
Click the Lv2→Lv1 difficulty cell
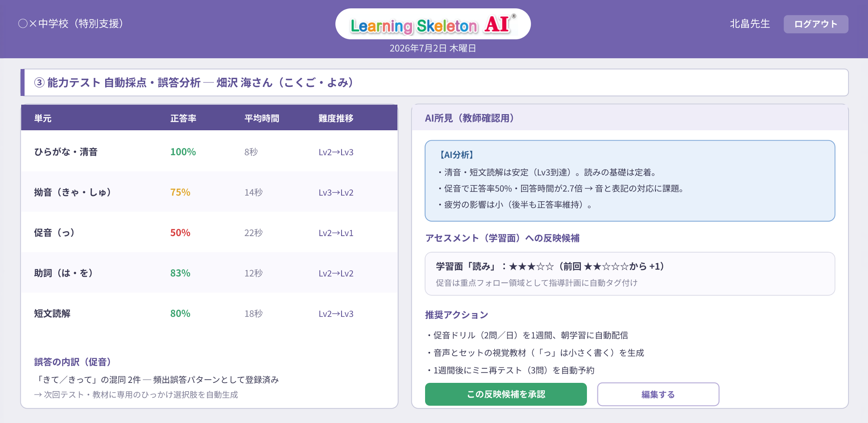[x=336, y=233]
